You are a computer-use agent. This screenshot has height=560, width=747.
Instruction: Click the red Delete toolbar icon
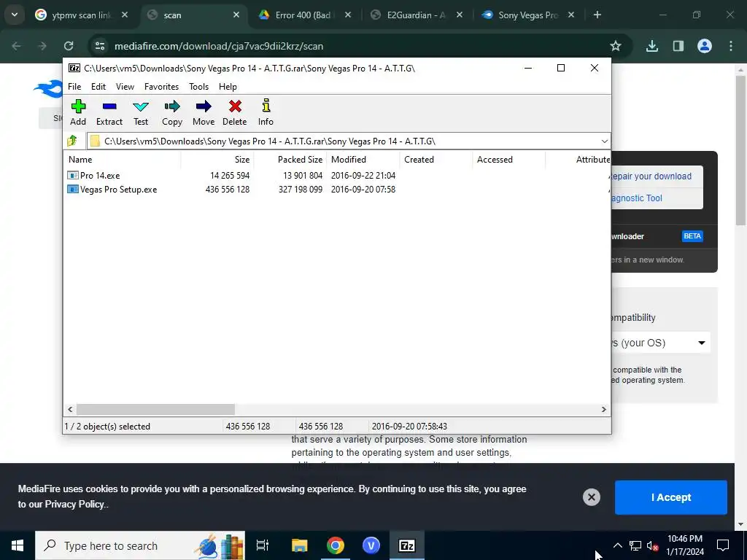[x=235, y=112]
